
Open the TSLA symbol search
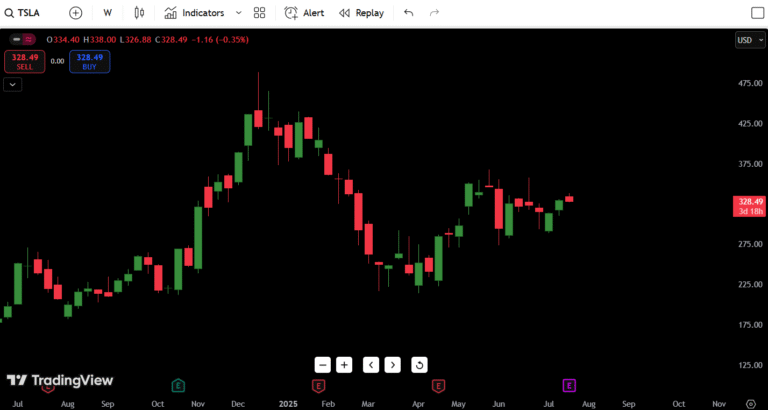(23, 13)
